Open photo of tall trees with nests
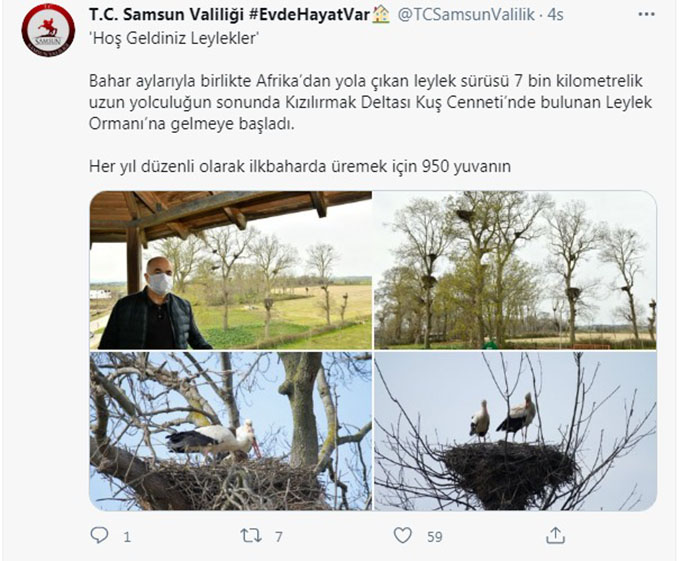Screen dimensions: 700x561 tap(515, 270)
